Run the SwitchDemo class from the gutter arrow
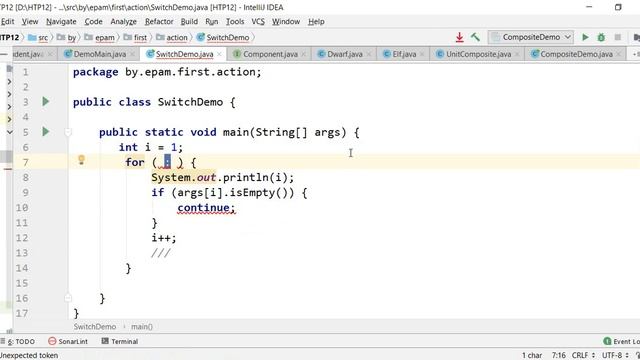The image size is (640, 360). 46,101
